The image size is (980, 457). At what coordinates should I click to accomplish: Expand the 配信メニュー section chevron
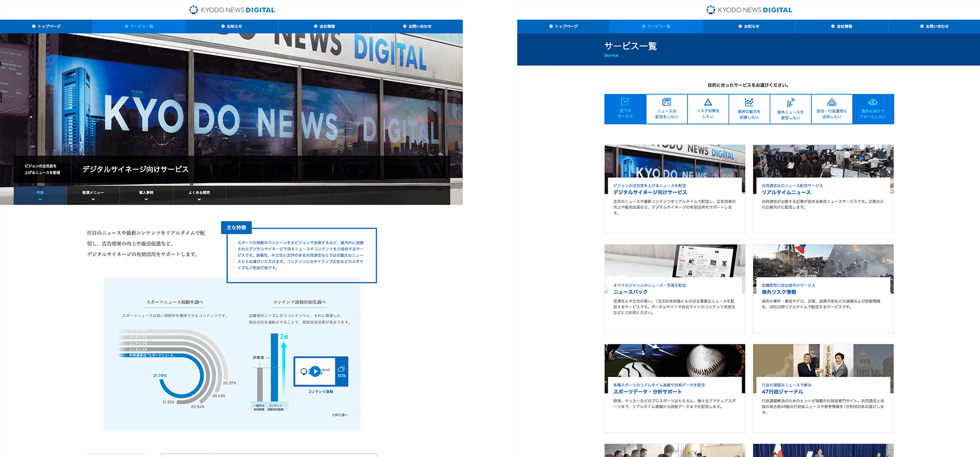coord(93,199)
